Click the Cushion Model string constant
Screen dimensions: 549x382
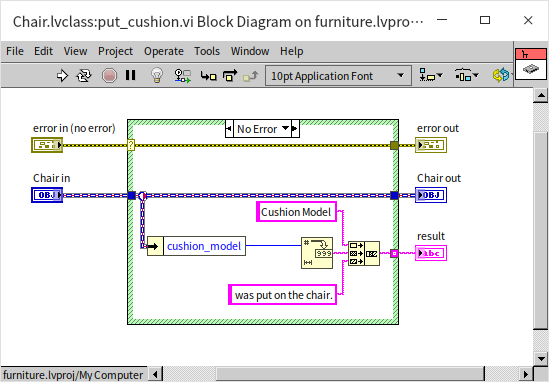point(296,211)
